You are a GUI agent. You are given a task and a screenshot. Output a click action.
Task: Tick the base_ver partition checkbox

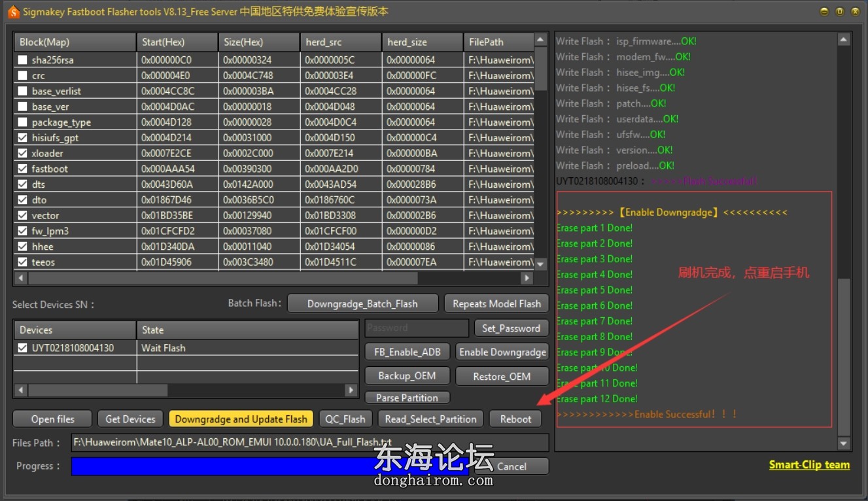point(23,107)
